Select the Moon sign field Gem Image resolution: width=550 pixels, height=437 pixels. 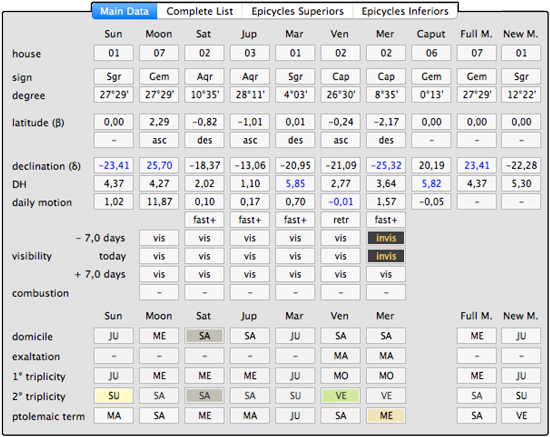(159, 76)
